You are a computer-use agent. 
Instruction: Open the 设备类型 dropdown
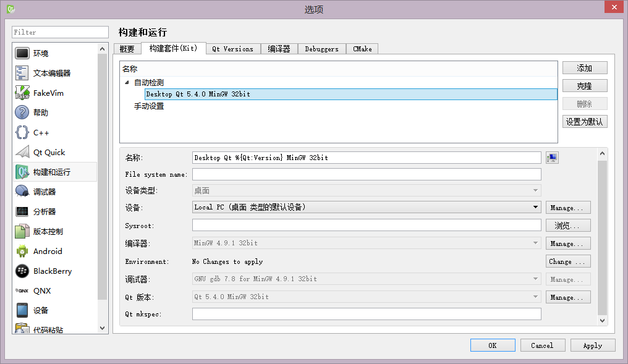coord(367,190)
